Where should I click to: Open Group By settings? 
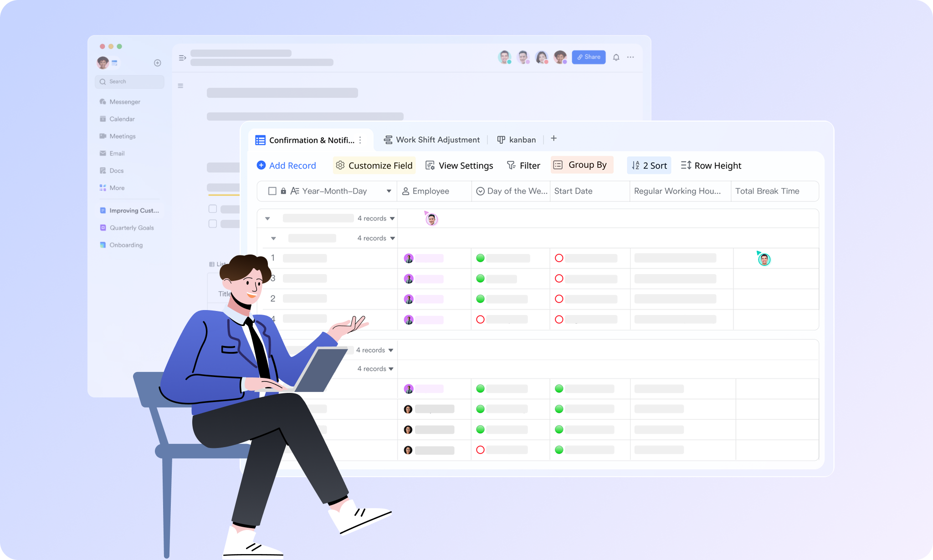pyautogui.click(x=582, y=165)
